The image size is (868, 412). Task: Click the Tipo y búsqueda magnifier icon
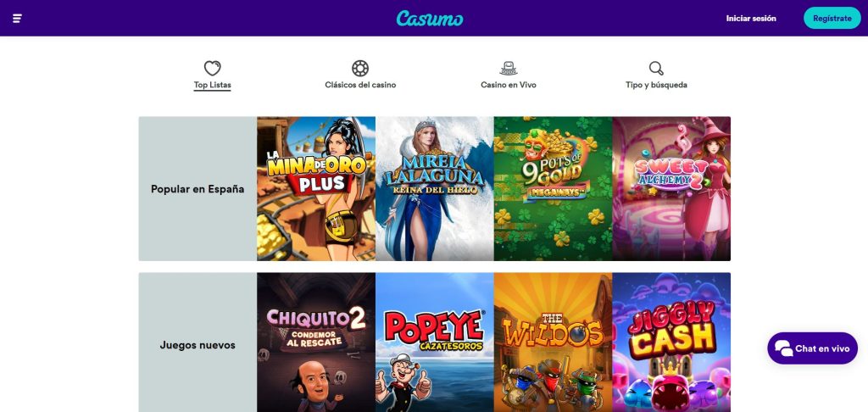coord(656,68)
